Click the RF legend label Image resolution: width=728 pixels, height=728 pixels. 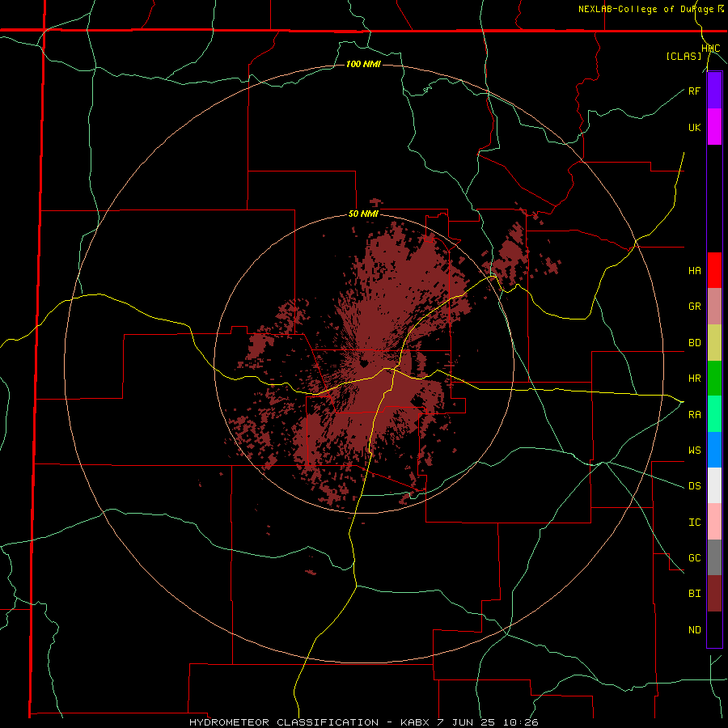point(694,91)
